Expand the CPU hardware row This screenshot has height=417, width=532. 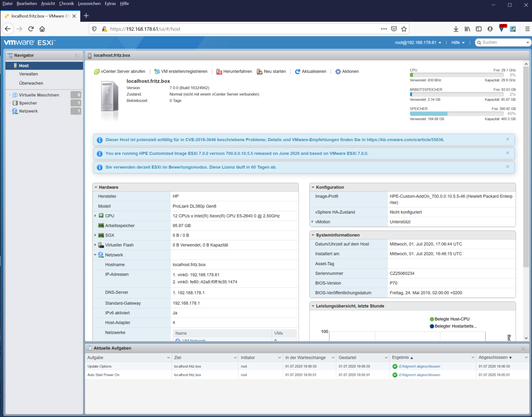click(95, 216)
